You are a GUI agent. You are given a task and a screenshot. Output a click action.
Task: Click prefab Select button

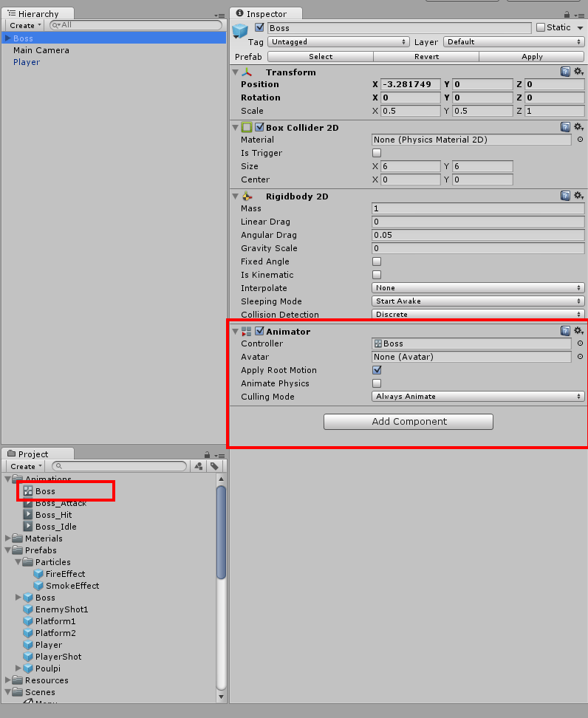pyautogui.click(x=321, y=56)
